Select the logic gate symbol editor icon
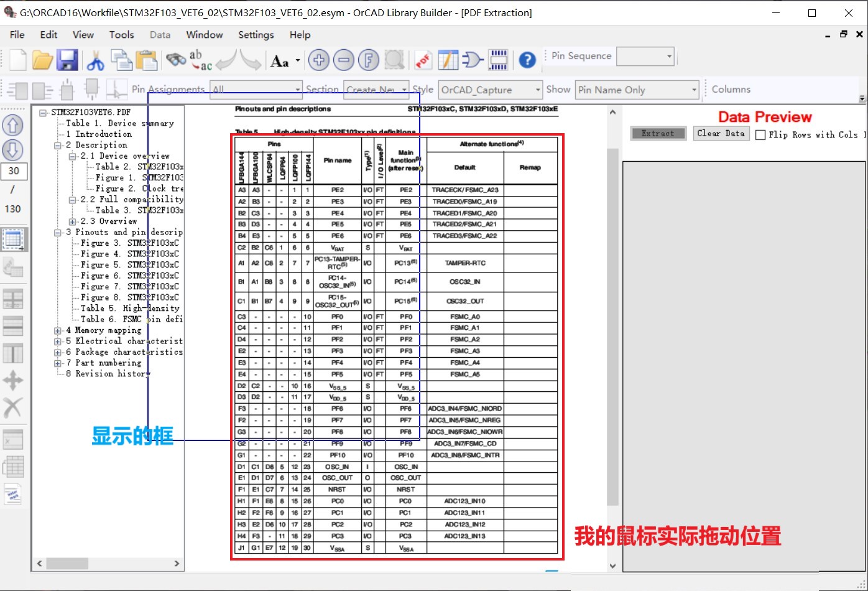Image resolution: width=868 pixels, height=591 pixels. tap(472, 60)
